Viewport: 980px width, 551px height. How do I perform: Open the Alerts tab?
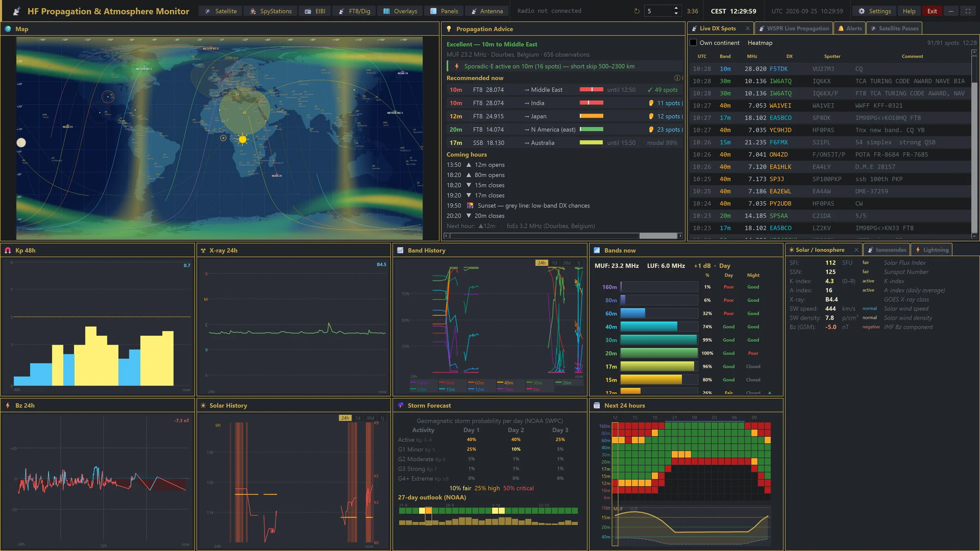[850, 29]
